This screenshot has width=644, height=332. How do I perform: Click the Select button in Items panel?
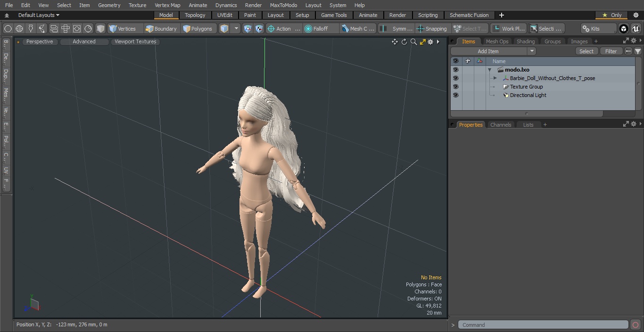(586, 51)
